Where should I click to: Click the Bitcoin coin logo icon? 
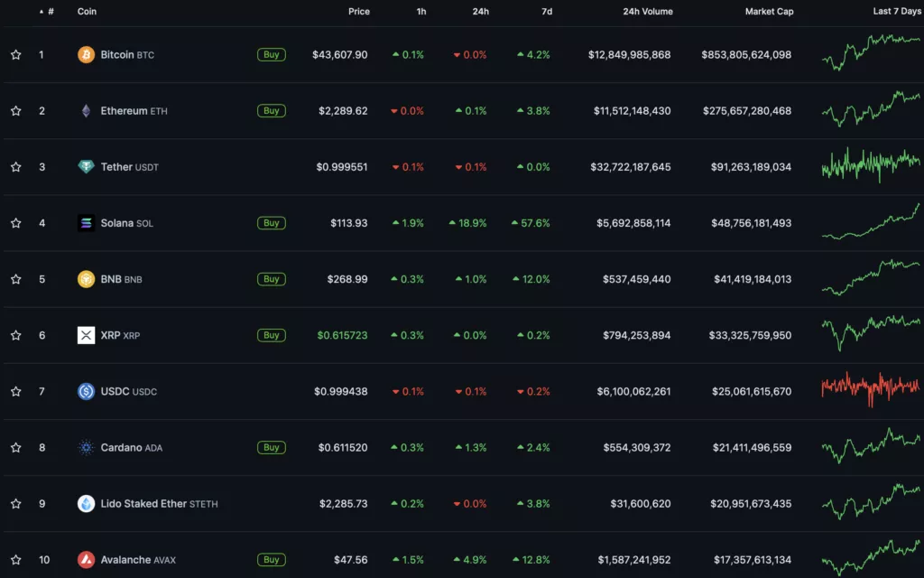[86, 55]
